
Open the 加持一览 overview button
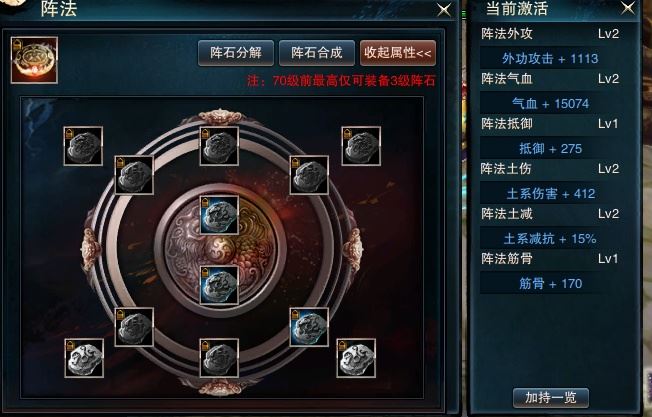551,398
